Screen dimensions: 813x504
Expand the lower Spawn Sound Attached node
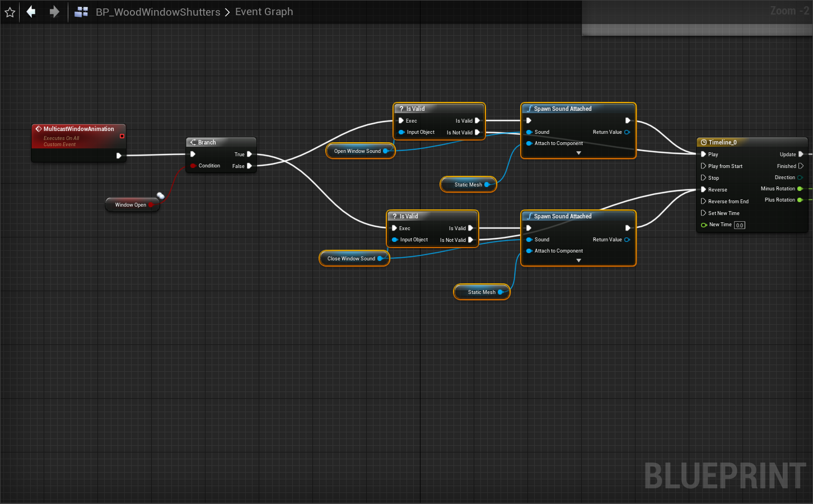(578, 260)
